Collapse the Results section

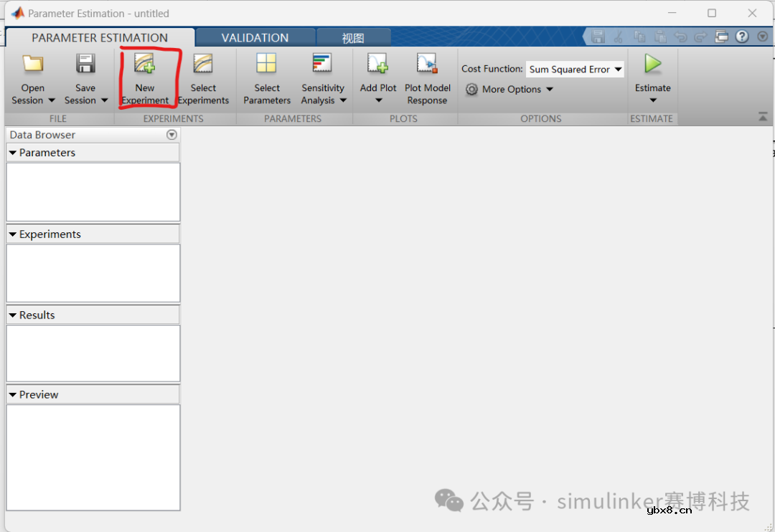click(x=11, y=315)
